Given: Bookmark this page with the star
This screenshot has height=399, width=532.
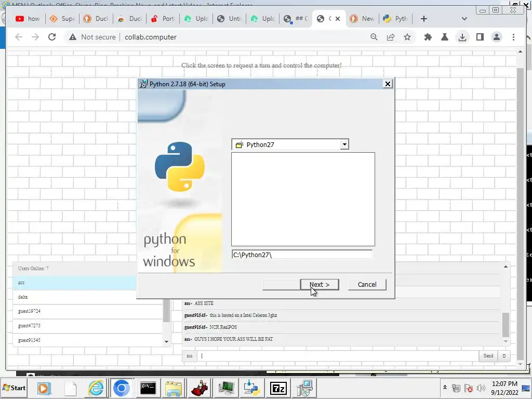Looking at the screenshot, I should (x=407, y=37).
